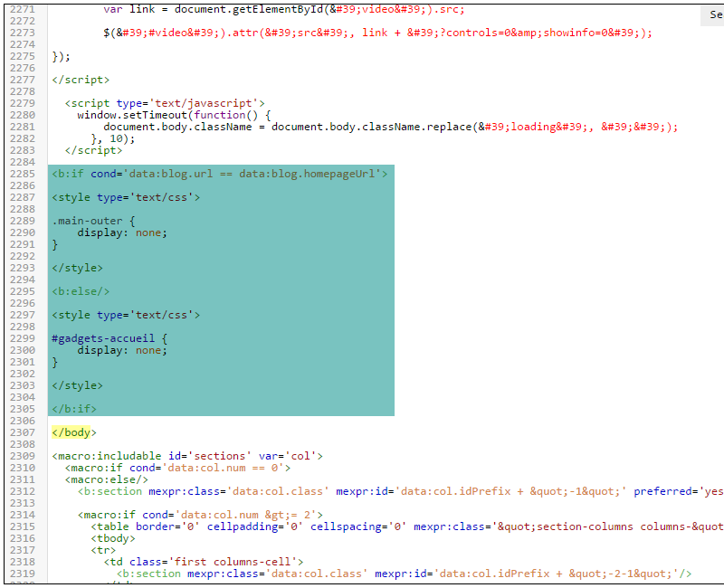
Task: Click the b:section line on 2312
Action: pos(400,491)
